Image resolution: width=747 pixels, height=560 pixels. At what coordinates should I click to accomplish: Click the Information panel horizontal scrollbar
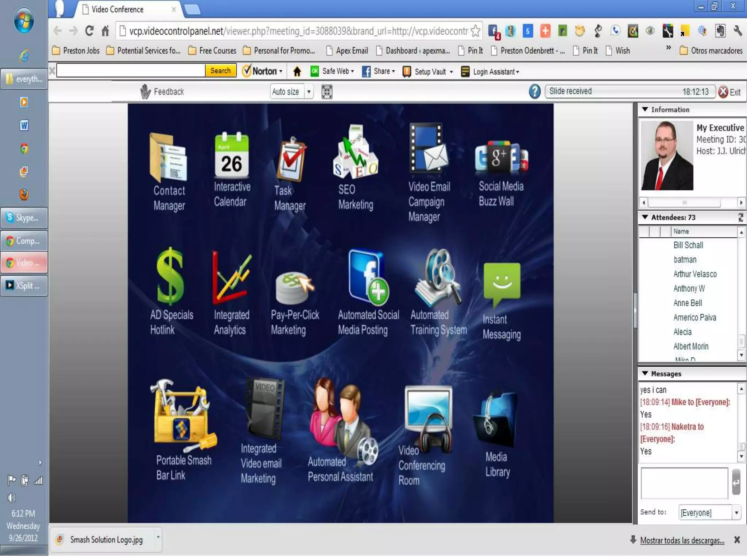(684, 203)
